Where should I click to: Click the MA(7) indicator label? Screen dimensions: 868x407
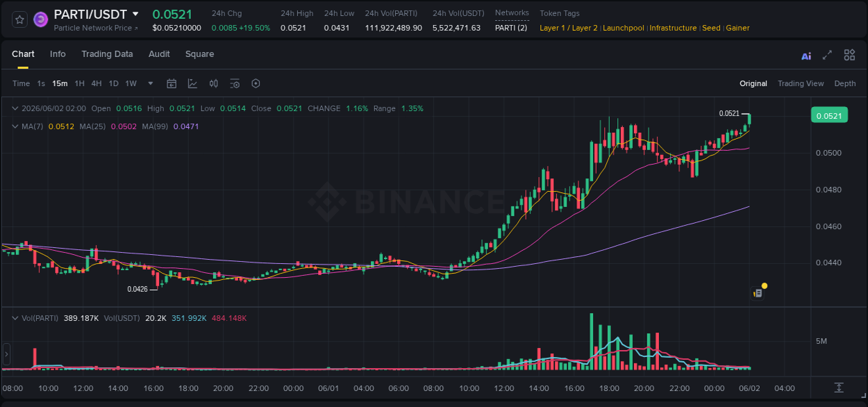point(32,126)
